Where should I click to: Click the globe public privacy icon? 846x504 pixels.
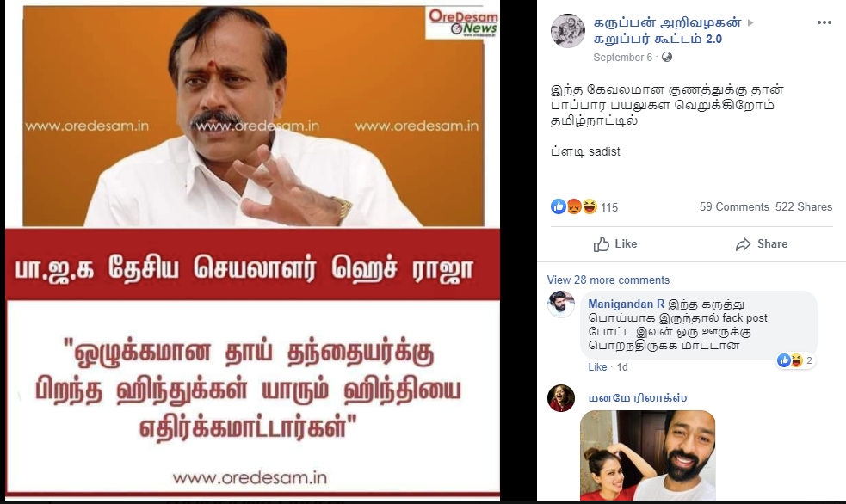coord(667,57)
